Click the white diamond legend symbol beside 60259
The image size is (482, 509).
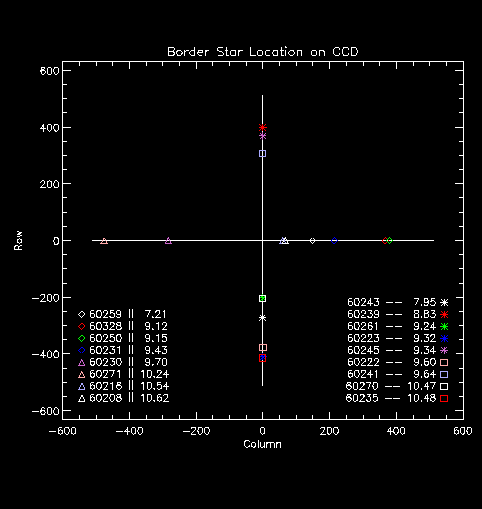point(82,314)
